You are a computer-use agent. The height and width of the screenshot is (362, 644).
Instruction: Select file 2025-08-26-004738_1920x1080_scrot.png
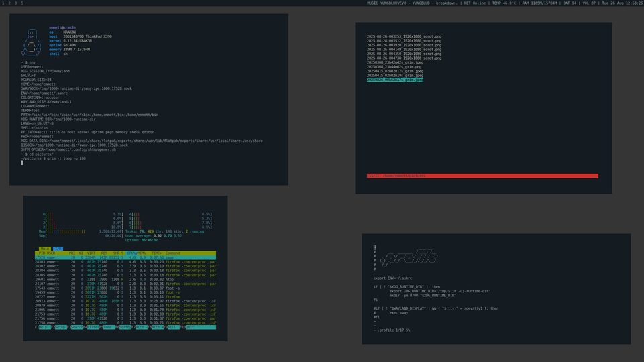click(x=404, y=58)
